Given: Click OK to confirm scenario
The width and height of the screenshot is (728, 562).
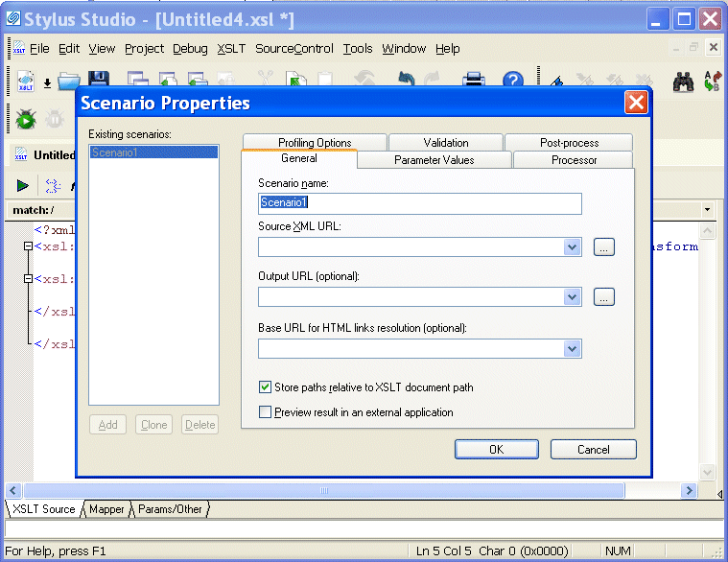Looking at the screenshot, I should coord(496,449).
